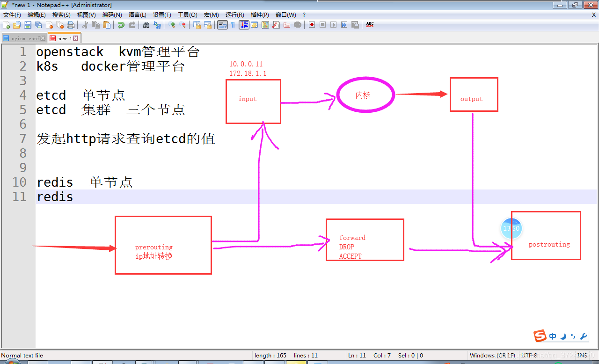
Task: Toggle the indent guide toolbar button
Action: click(244, 25)
